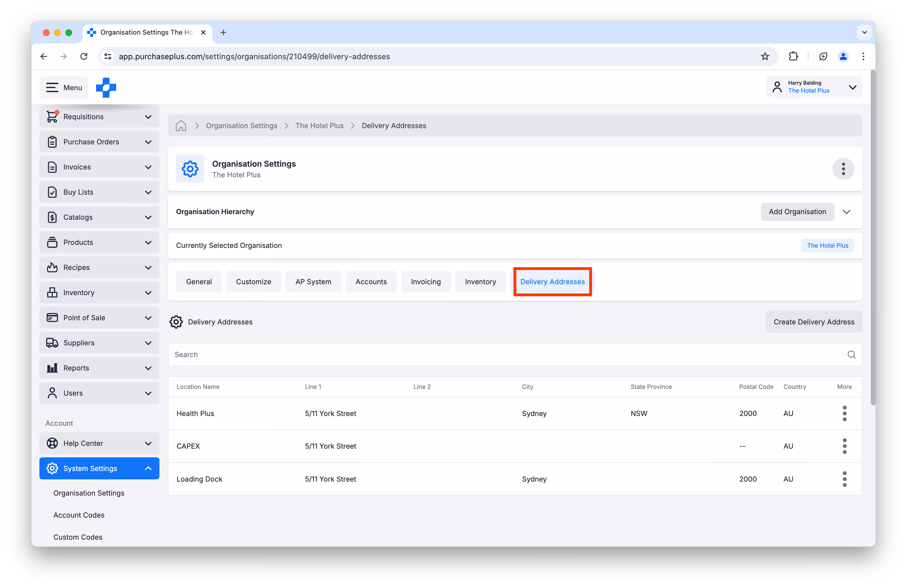Click the Point of Sale card icon

pyautogui.click(x=52, y=318)
